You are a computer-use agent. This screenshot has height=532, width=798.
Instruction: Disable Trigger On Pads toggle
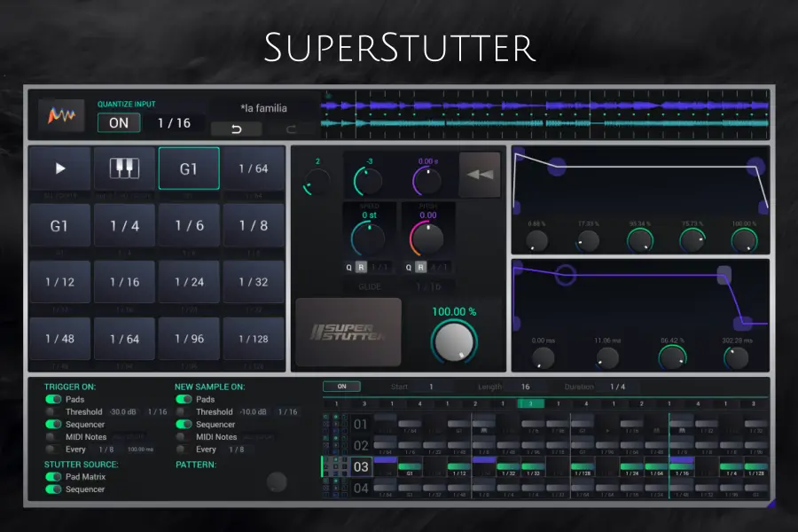[53, 399]
